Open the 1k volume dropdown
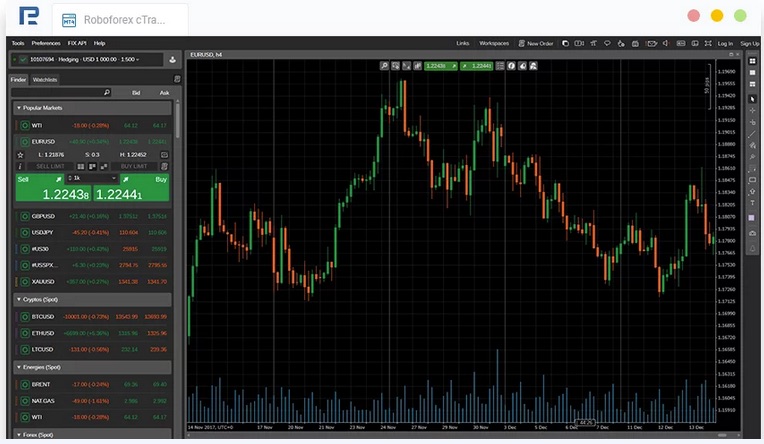Viewport: 764px width, 444px height. point(92,178)
